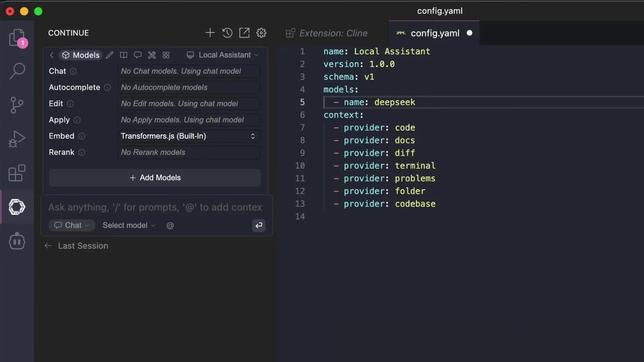The image size is (644, 362).
Task: Click the info icon next to Chat
Action: coord(73,71)
